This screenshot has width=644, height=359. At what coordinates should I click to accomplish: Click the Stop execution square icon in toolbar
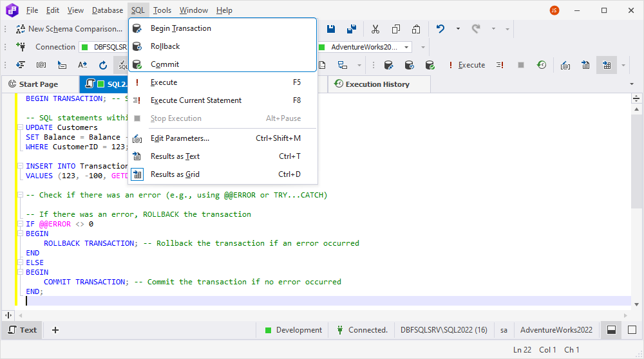tap(521, 65)
